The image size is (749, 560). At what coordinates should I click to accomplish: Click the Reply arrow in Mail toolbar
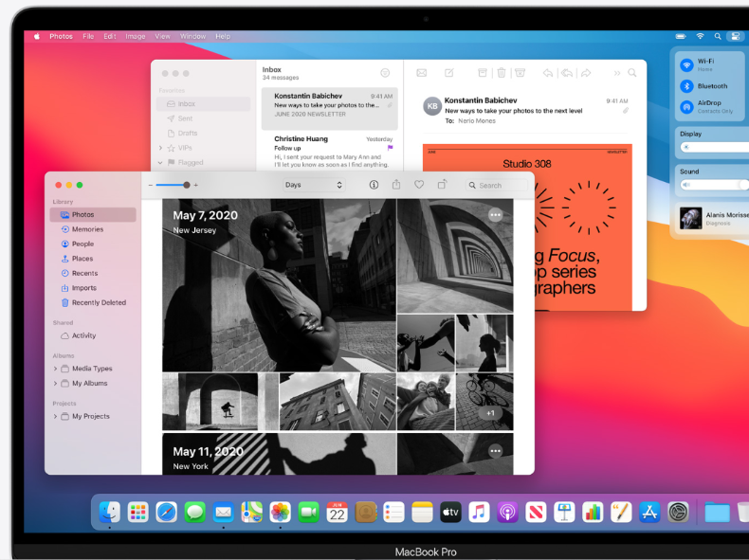point(548,73)
